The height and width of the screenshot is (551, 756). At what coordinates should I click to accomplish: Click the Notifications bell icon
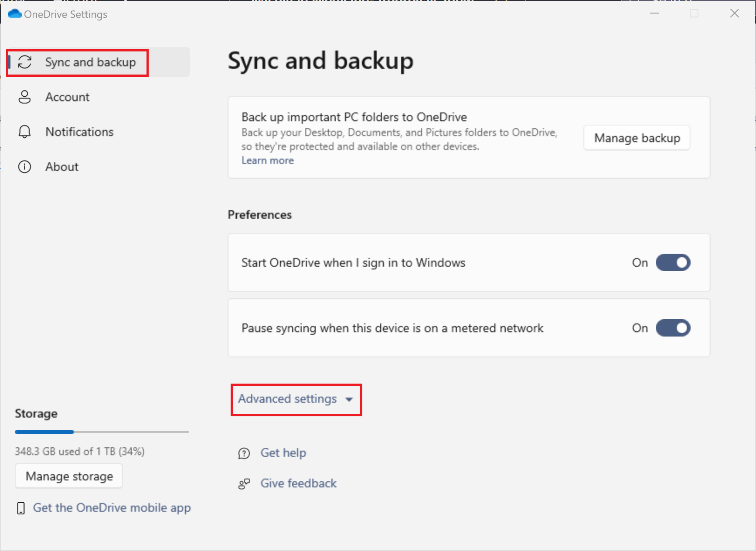25,132
